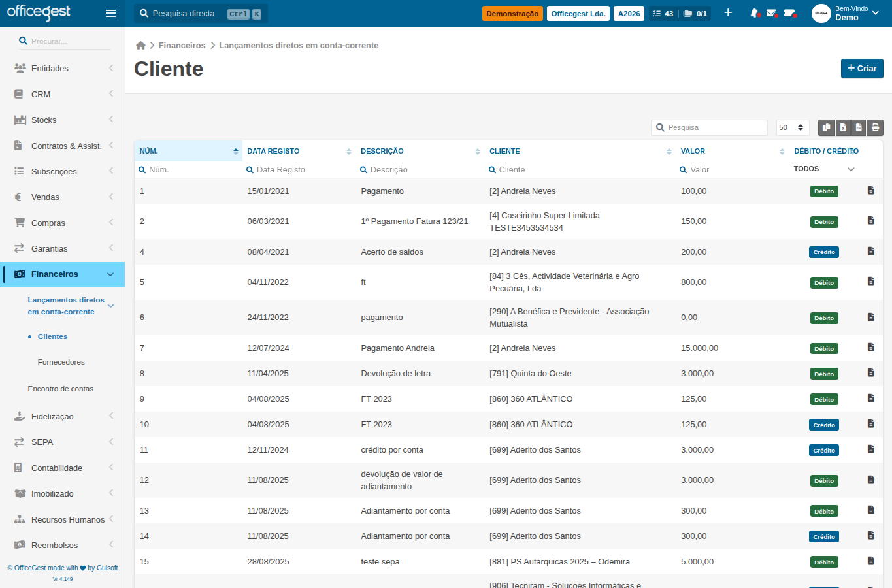Image resolution: width=892 pixels, height=588 pixels.
Task: Click the A2026 year button
Action: point(629,13)
